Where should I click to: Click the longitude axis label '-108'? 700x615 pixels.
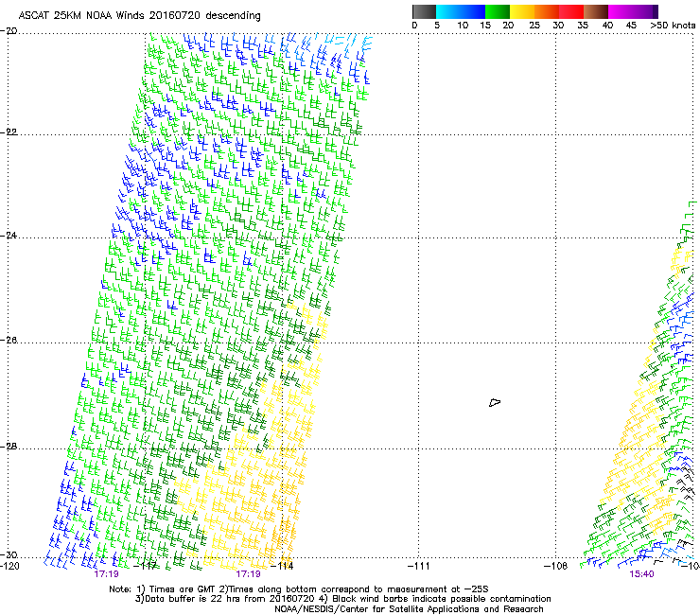tap(556, 566)
